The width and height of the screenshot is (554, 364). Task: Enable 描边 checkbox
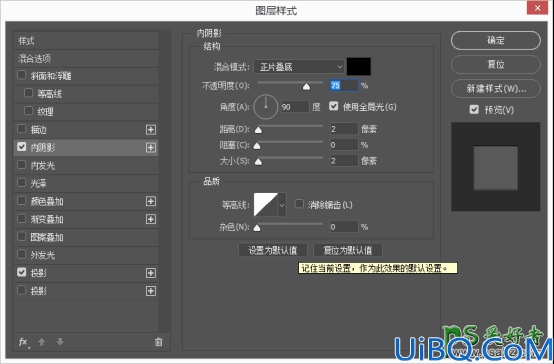point(22,129)
